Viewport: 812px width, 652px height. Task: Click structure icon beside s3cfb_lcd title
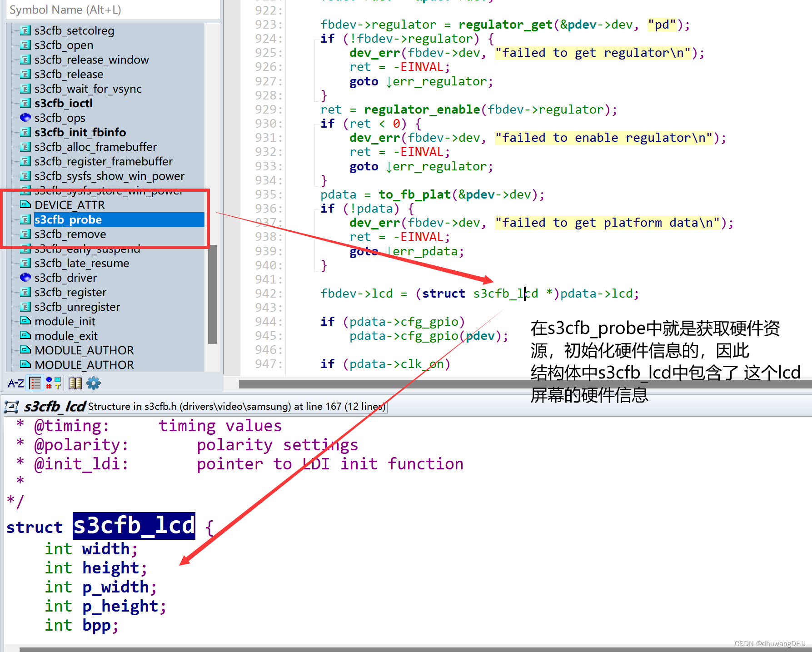(11, 406)
